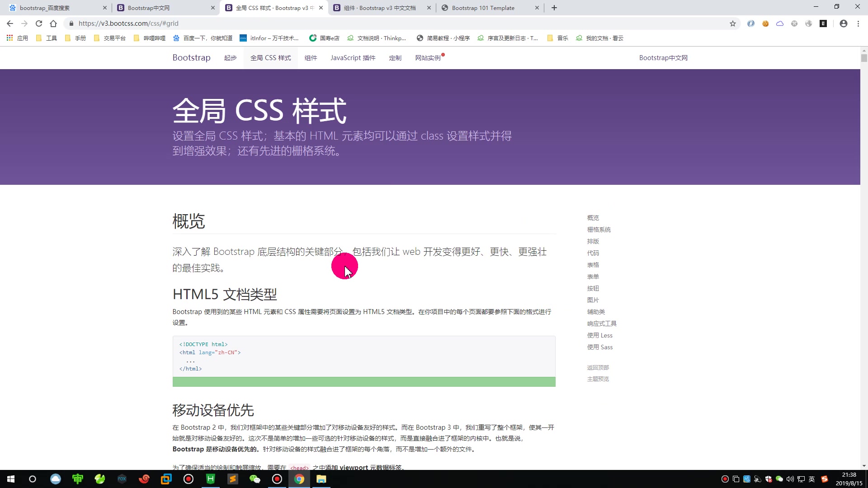The height and width of the screenshot is (488, 868).
Task: Open Cortana search circle on taskbar
Action: coord(33,479)
